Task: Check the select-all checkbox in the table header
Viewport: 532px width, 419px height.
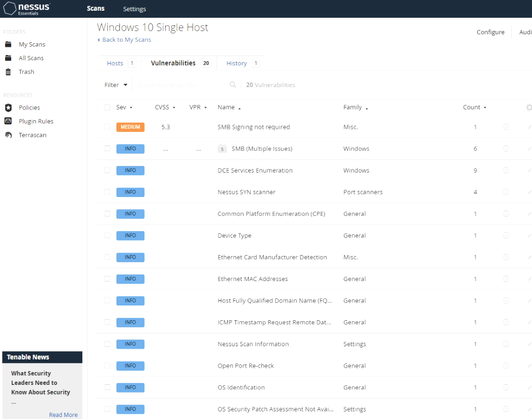Action: (x=107, y=107)
